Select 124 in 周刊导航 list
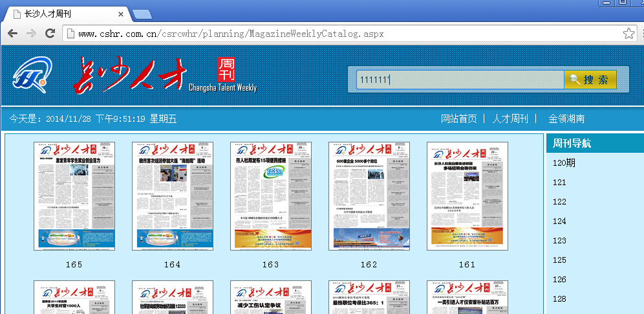This screenshot has height=314, width=644. [559, 221]
